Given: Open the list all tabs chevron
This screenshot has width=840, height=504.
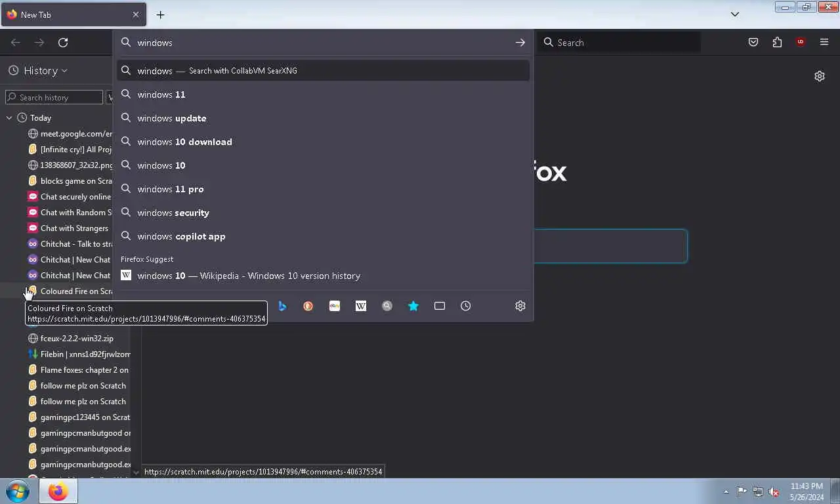Looking at the screenshot, I should pos(735,14).
